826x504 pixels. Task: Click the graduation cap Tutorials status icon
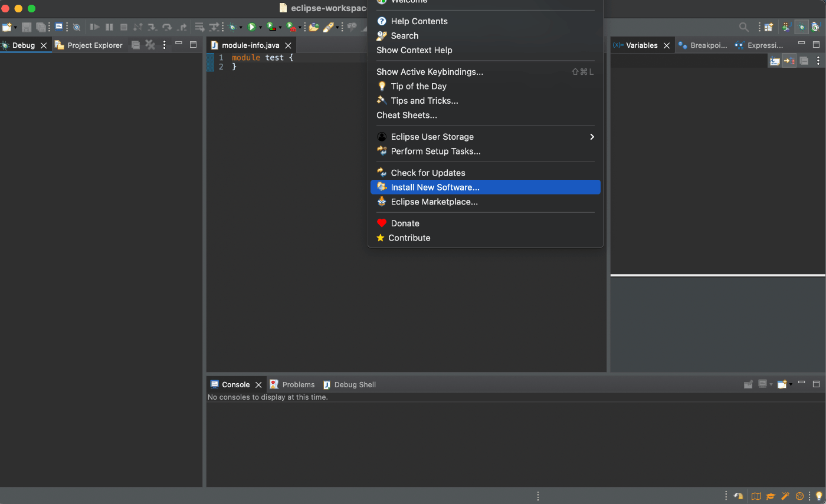click(771, 496)
